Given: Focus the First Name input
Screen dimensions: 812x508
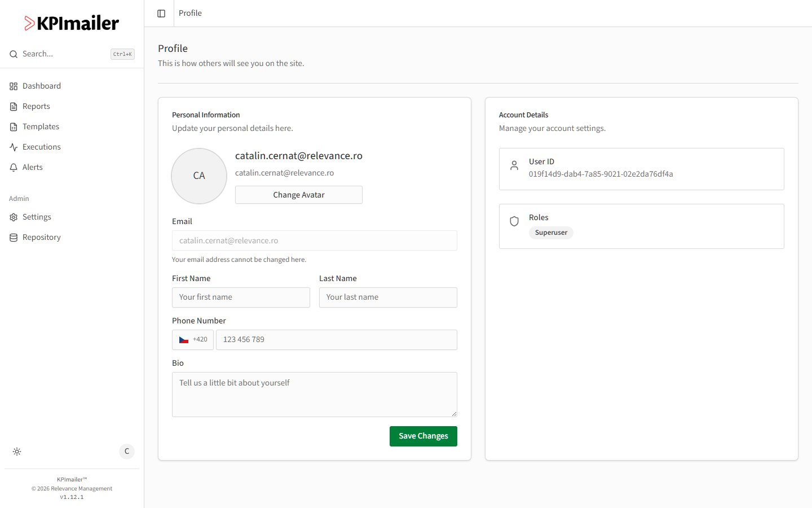Looking at the screenshot, I should coord(241,297).
